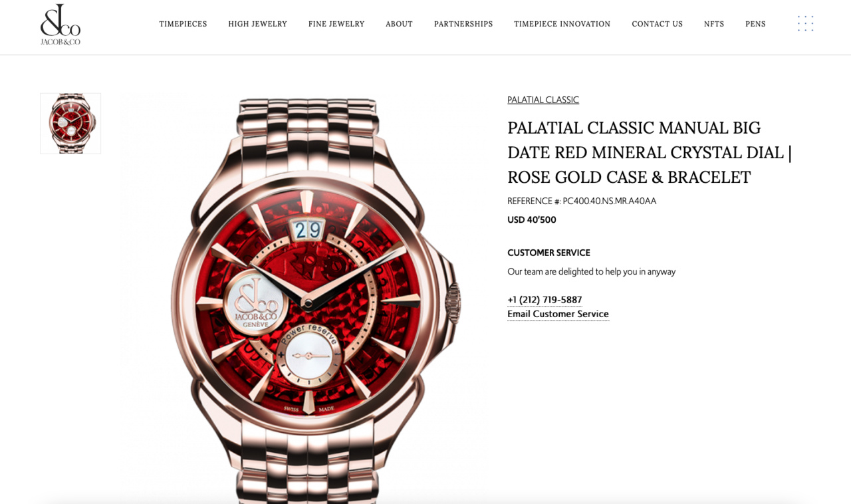Click the big date window showing 29
The height and width of the screenshot is (504, 851).
(308, 230)
